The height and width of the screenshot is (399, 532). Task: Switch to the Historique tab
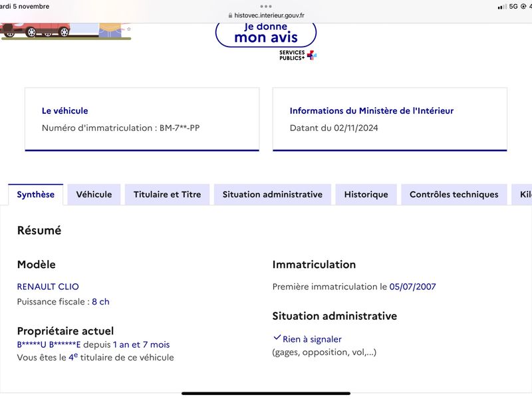tap(366, 194)
